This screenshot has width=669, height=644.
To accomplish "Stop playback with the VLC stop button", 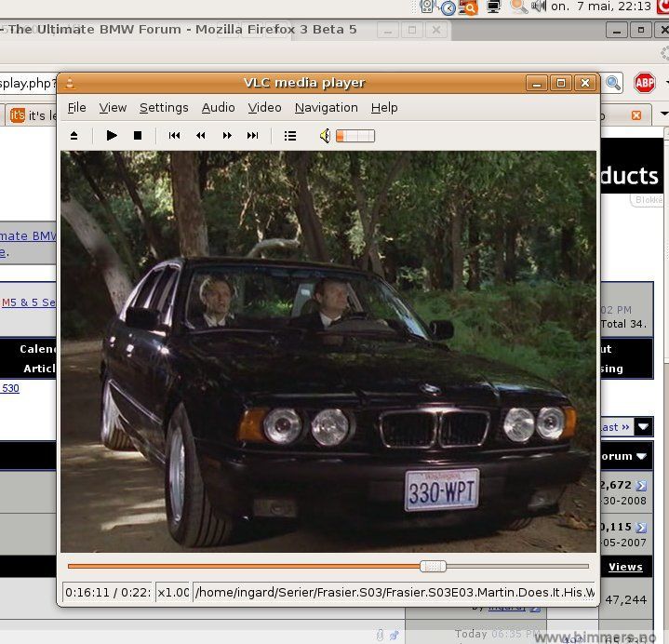I will [x=138, y=136].
